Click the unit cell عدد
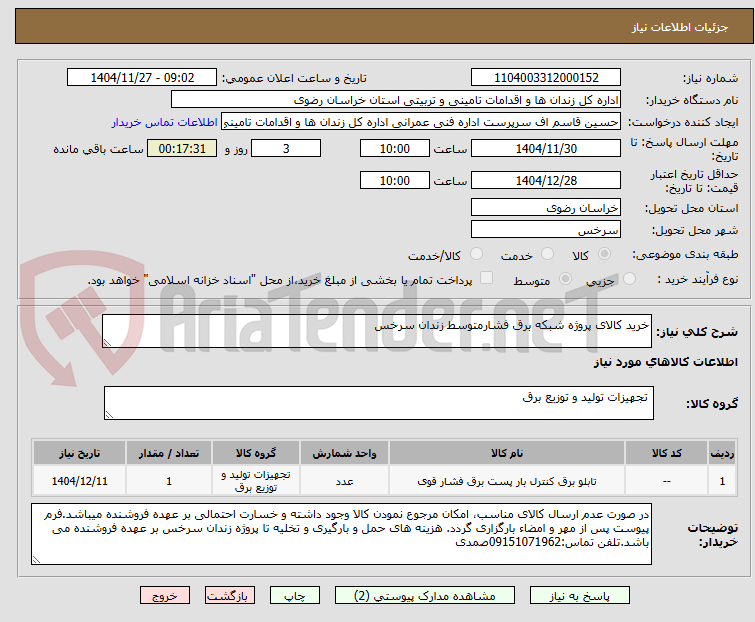 [344, 481]
